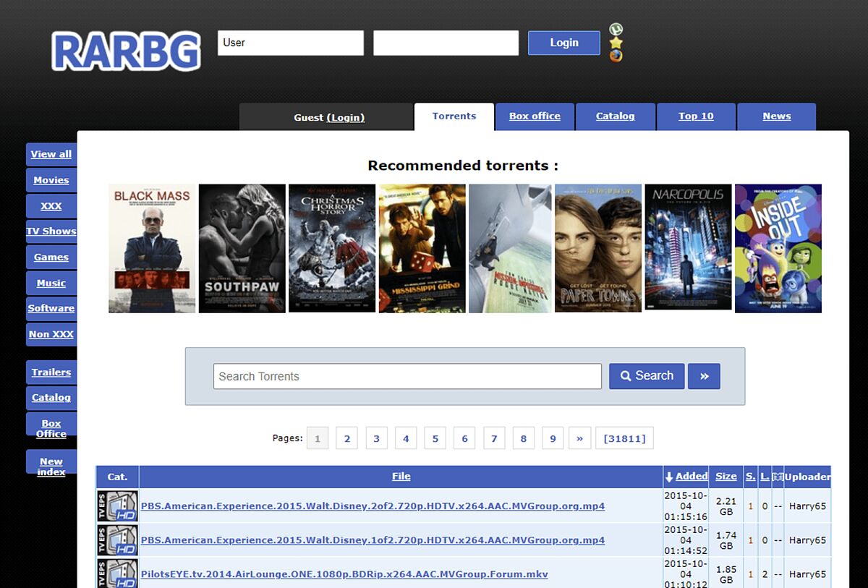The width and height of the screenshot is (868, 588).
Task: Click the 1.74 GB size cell
Action: 726,540
